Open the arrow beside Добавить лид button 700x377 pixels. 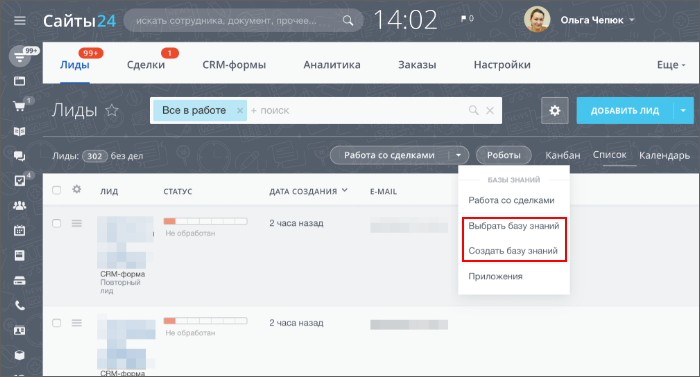tap(683, 110)
